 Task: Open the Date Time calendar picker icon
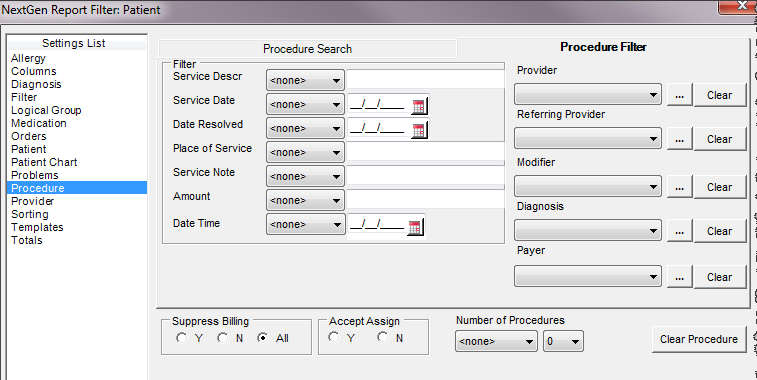coord(415,227)
